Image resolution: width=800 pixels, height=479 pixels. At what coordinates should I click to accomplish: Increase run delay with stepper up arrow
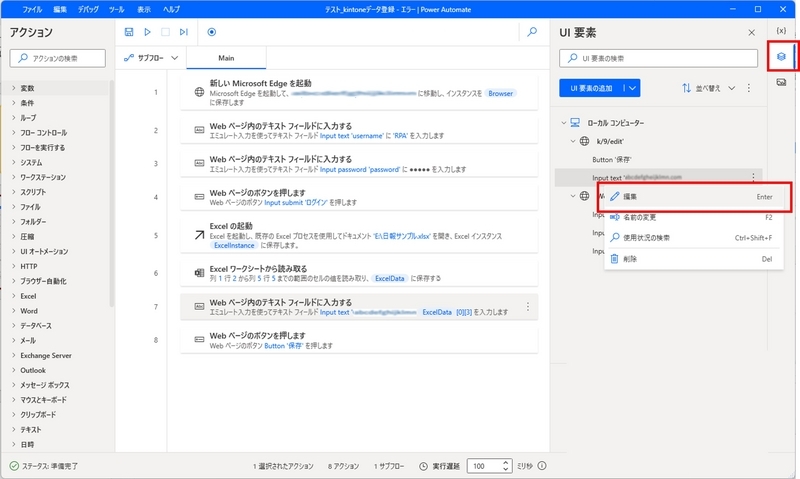(x=505, y=462)
